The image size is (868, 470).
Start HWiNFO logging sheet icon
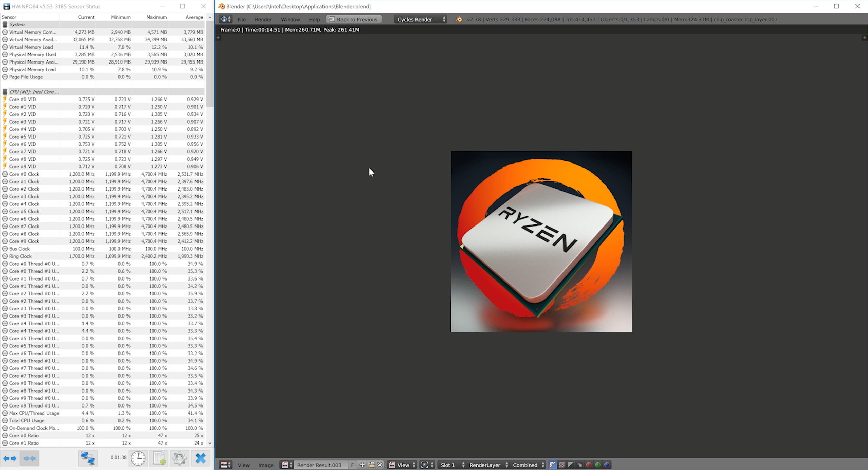(x=159, y=458)
